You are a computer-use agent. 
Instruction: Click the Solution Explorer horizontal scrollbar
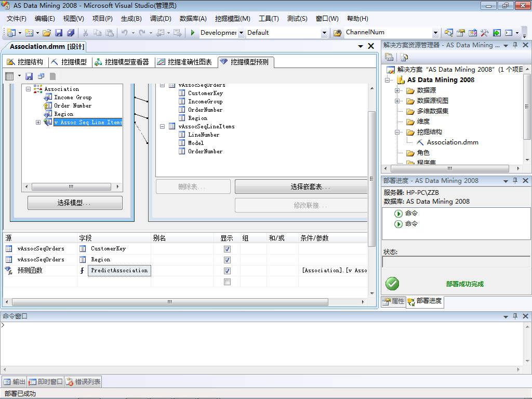point(450,168)
